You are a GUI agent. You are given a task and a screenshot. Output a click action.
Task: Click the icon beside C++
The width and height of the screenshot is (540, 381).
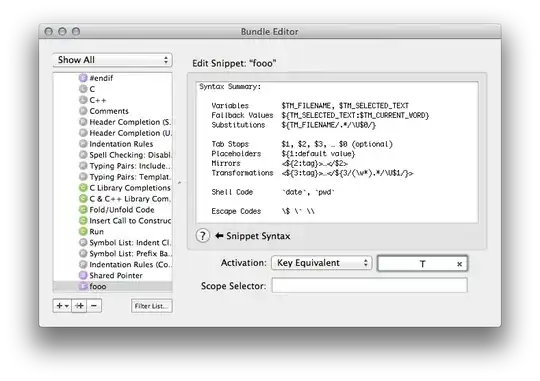pyautogui.click(x=83, y=100)
